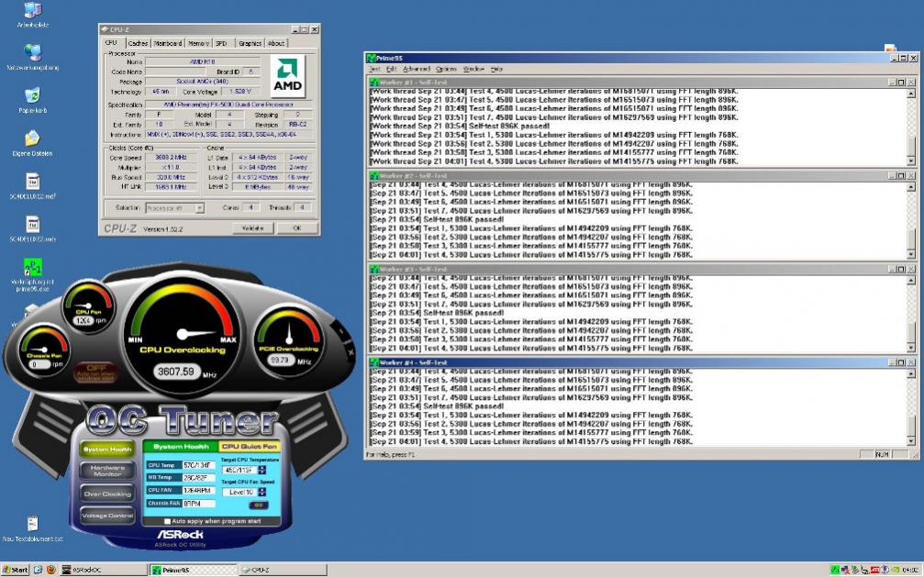Activate the System Health button in OC Tuner
Viewport: 924px width, 577px height.
(107, 447)
